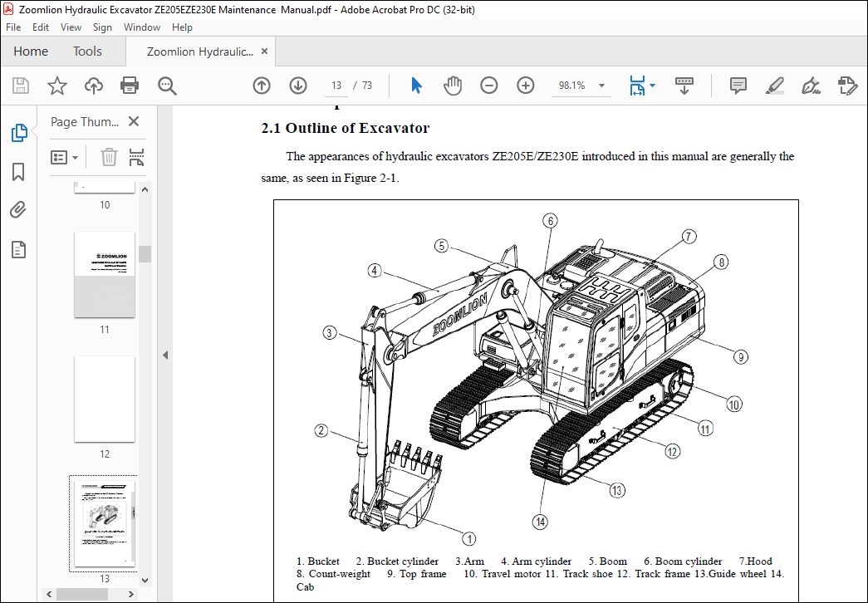Collapse the navigation pane arrow
The height and width of the screenshot is (603, 868).
coord(165,355)
